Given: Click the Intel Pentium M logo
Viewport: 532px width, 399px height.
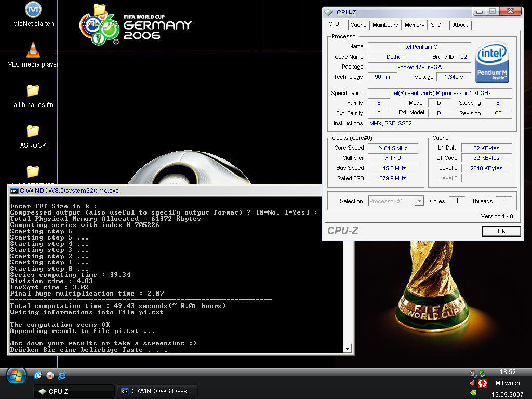Looking at the screenshot, I should click(x=492, y=62).
